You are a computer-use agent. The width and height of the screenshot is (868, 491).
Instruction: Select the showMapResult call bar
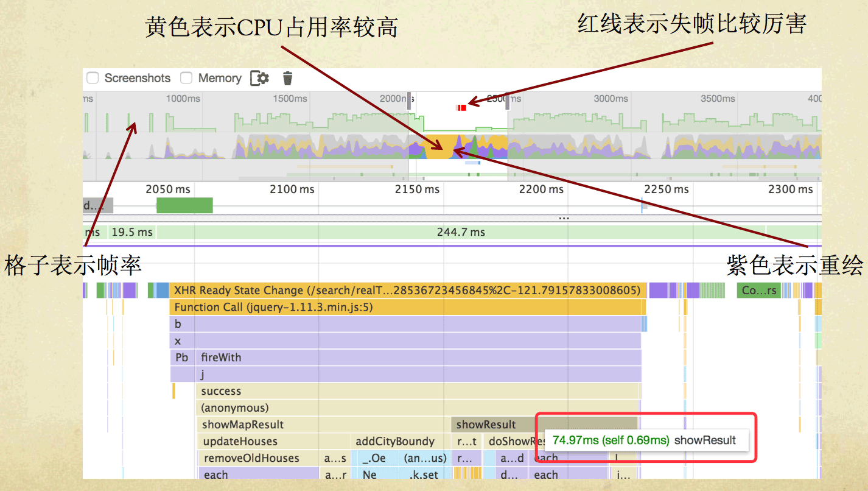324,425
